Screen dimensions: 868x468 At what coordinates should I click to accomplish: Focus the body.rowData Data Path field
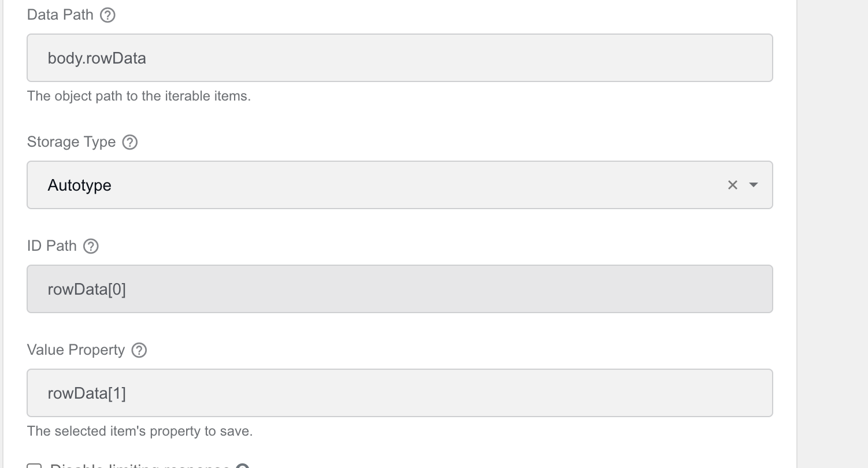[400, 58]
